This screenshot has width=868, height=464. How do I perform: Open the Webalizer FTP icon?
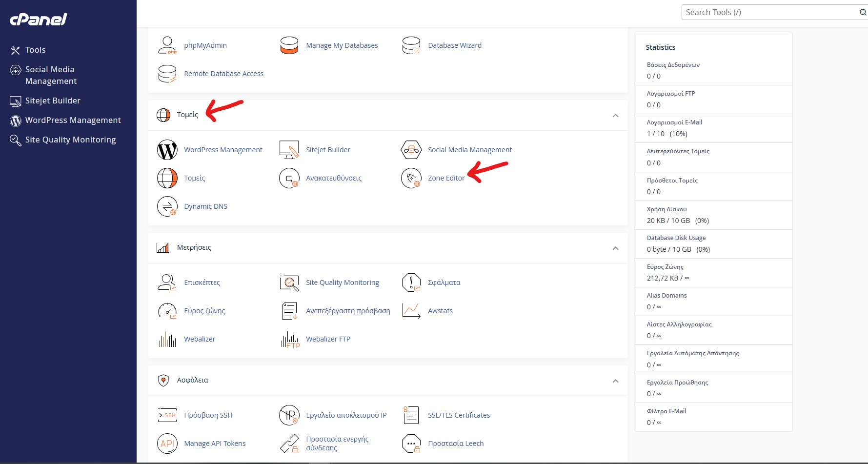290,339
